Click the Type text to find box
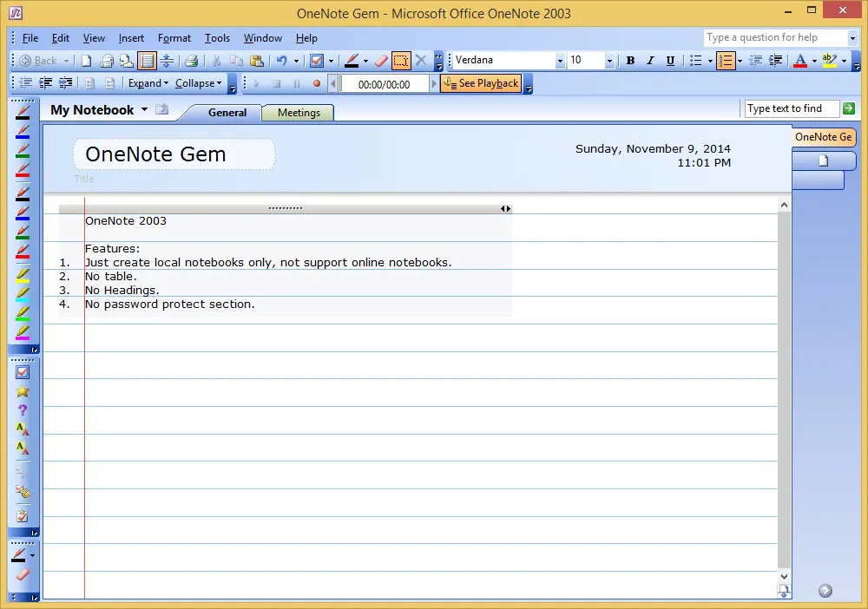 [792, 108]
